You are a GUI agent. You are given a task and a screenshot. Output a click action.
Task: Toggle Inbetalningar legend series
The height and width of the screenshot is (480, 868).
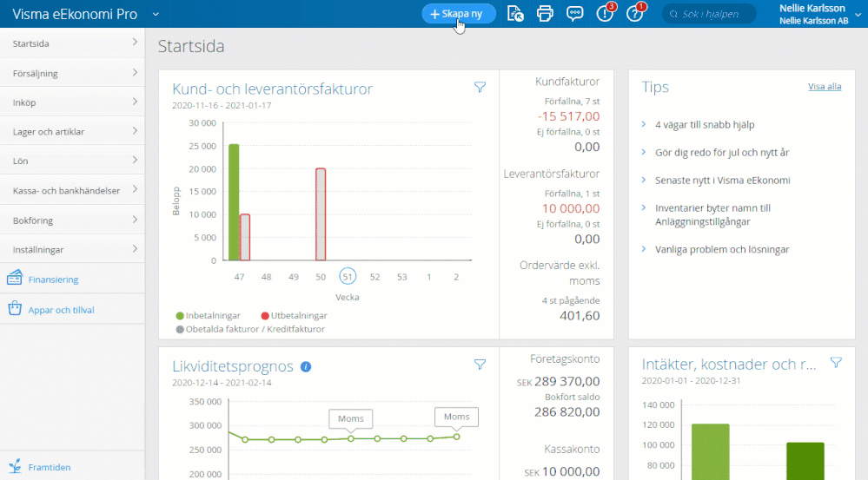(x=208, y=316)
